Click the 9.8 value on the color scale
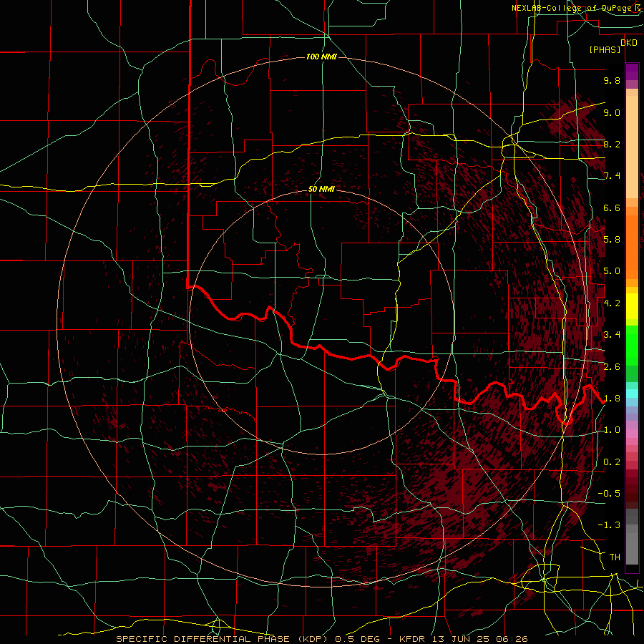 [x=612, y=80]
